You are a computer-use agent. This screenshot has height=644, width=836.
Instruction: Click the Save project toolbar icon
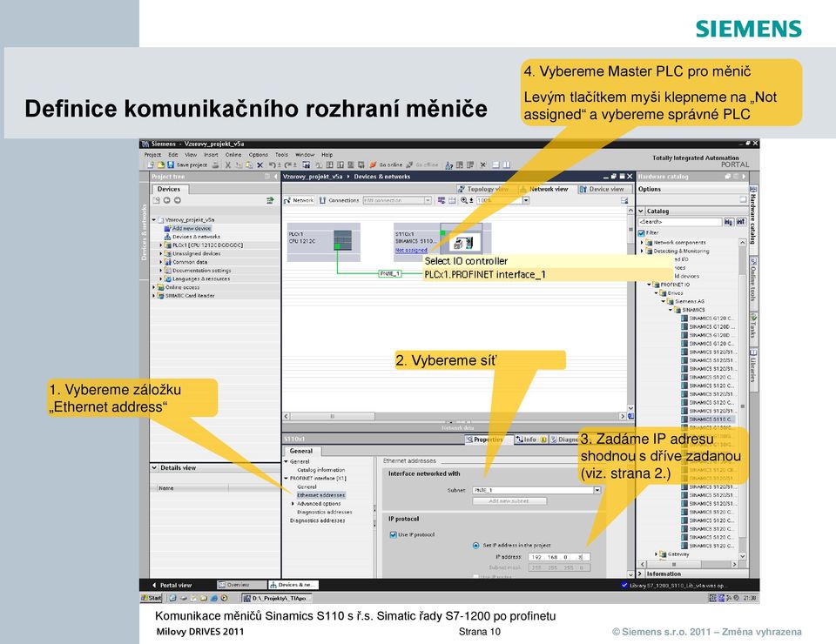click(x=171, y=165)
